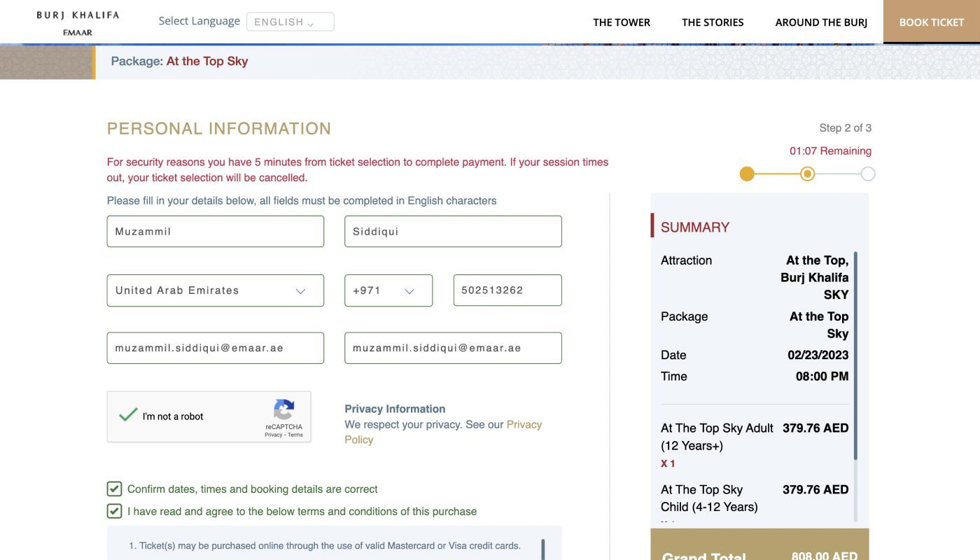Click the Step 2 of 3 text
Image resolution: width=980 pixels, height=560 pixels.
tap(845, 128)
